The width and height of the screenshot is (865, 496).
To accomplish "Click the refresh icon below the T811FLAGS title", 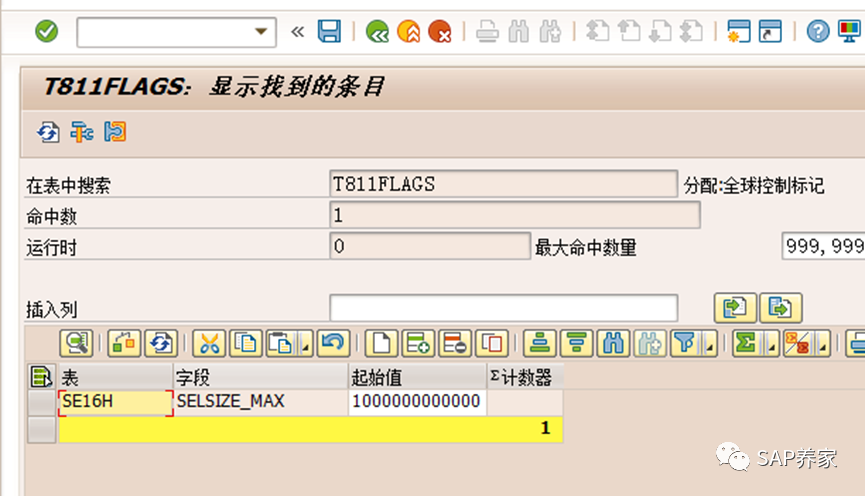I will [49, 132].
